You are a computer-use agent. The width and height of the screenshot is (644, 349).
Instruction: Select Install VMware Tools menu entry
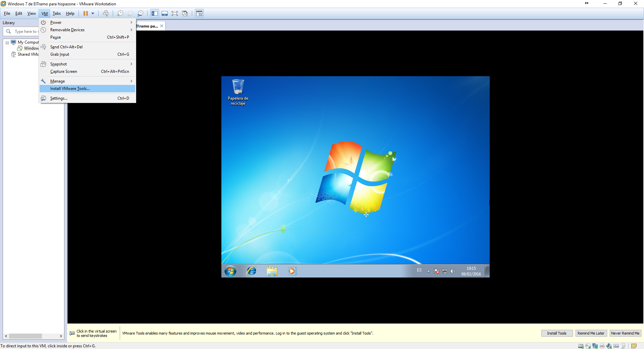pos(87,89)
